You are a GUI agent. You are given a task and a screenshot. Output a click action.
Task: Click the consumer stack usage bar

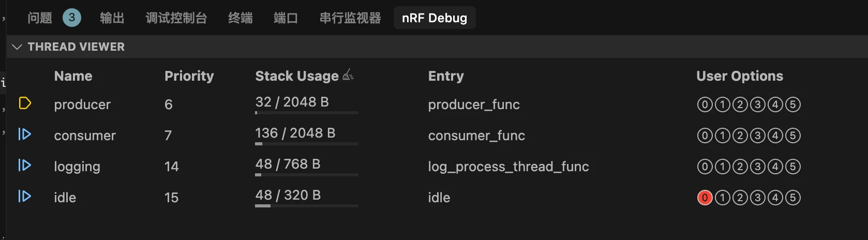(x=306, y=143)
